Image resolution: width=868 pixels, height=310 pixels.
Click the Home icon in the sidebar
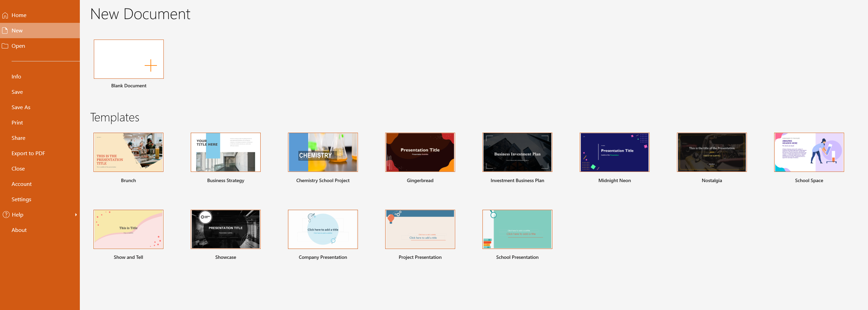(x=5, y=15)
